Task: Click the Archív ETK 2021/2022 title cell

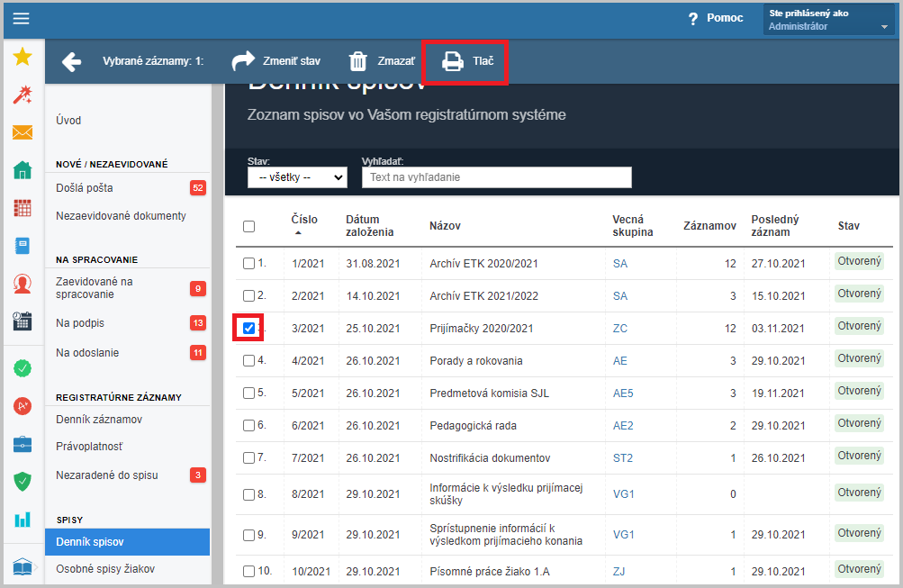Action: [x=483, y=296]
